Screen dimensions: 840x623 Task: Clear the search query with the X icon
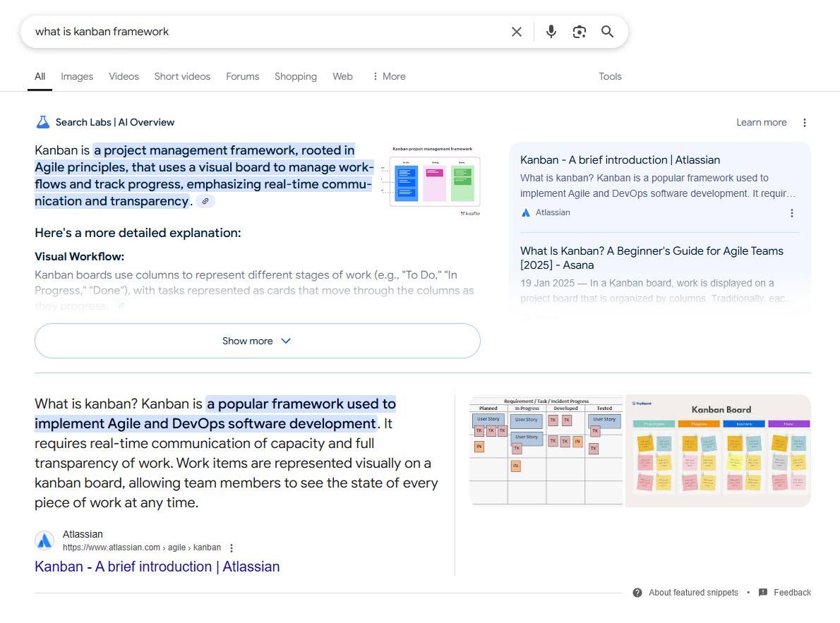(517, 32)
